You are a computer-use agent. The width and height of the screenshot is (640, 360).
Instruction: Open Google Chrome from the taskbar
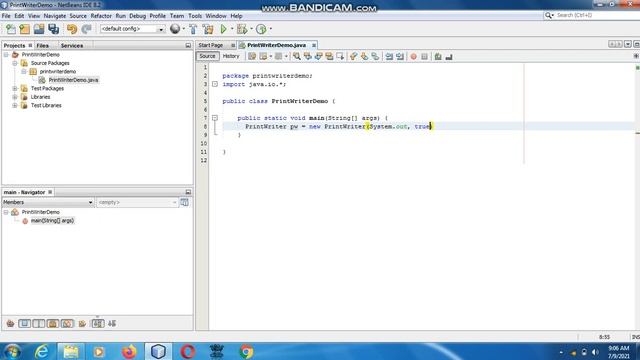[246, 351]
